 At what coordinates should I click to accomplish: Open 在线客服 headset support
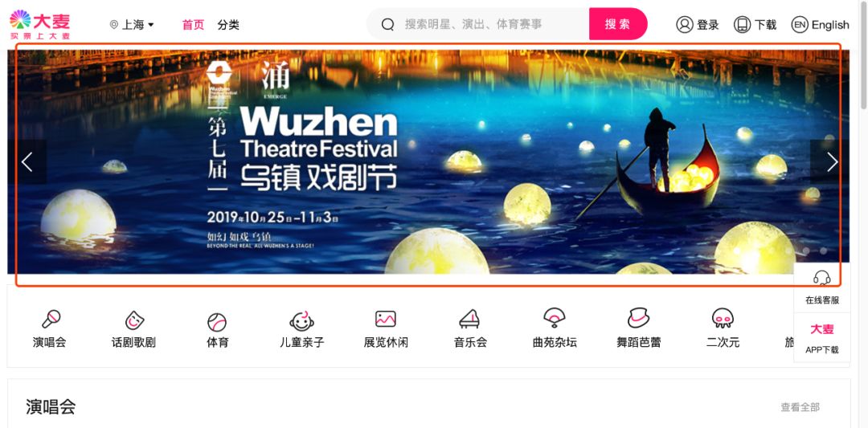(x=822, y=287)
